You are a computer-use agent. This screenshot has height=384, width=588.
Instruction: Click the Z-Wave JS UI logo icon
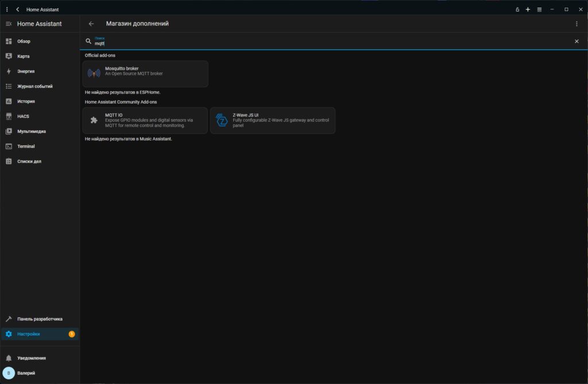coord(222,120)
